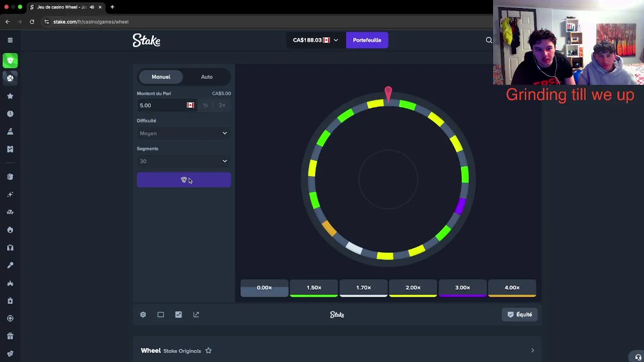This screenshot has width=644, height=362.
Task: Select the green Casino cards icon
Action: point(10,60)
